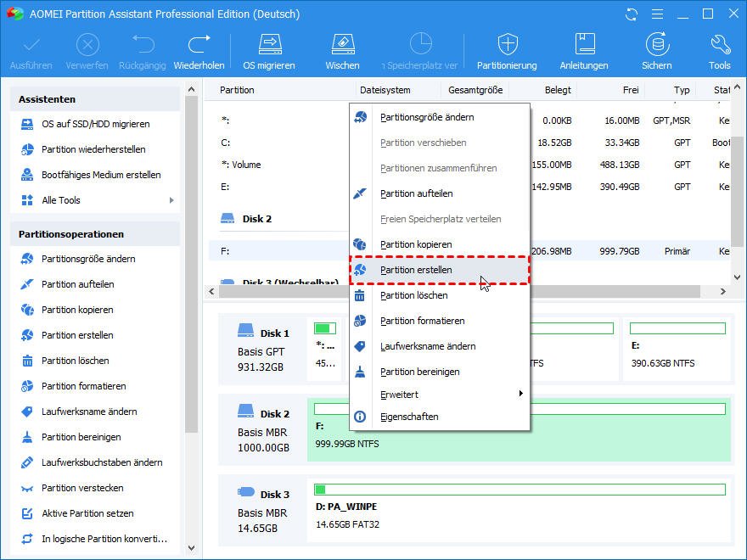Choose Partition formatieren in context menu
This screenshot has width=747, height=560.
(x=440, y=321)
